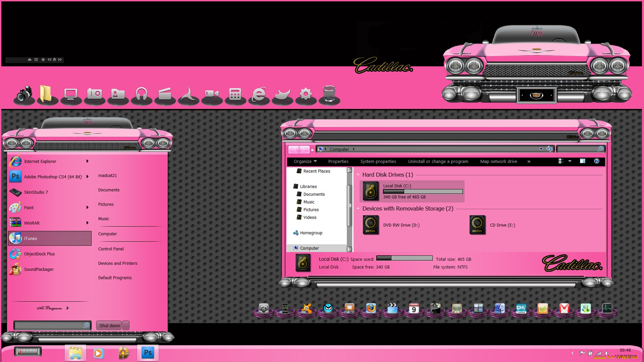
Task: Open Default Programs link
Action: tap(115, 278)
